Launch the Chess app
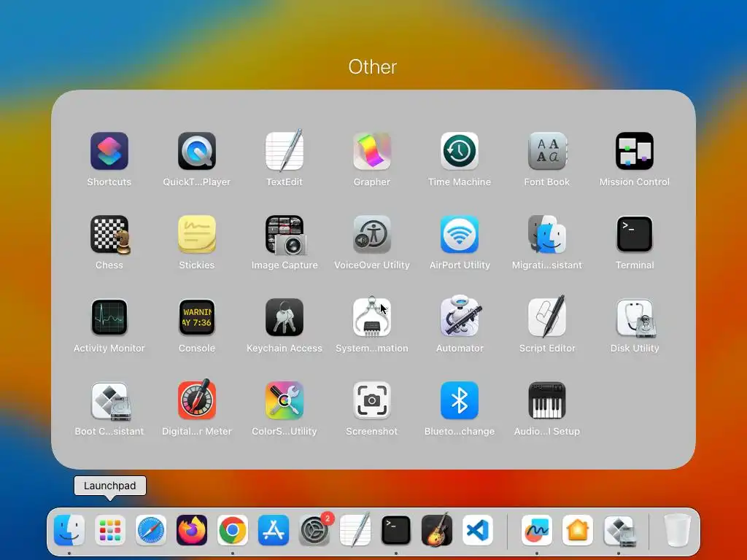747x560 pixels. point(109,234)
